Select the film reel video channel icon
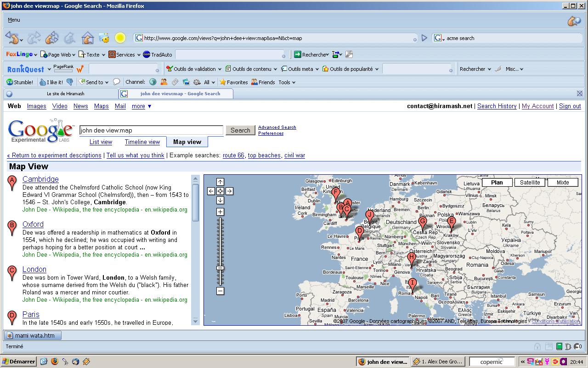Image resolution: width=588 pixels, height=368 pixels. click(x=197, y=82)
